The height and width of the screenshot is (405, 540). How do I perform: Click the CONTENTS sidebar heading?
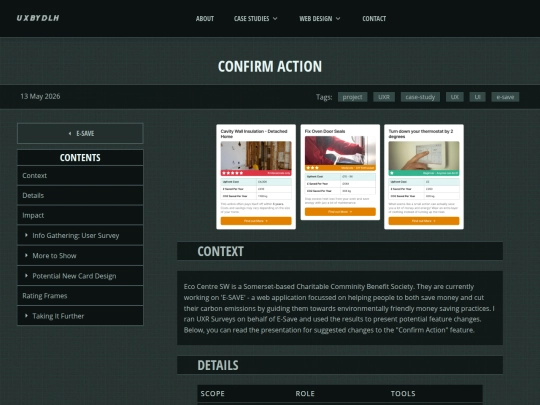pos(80,158)
